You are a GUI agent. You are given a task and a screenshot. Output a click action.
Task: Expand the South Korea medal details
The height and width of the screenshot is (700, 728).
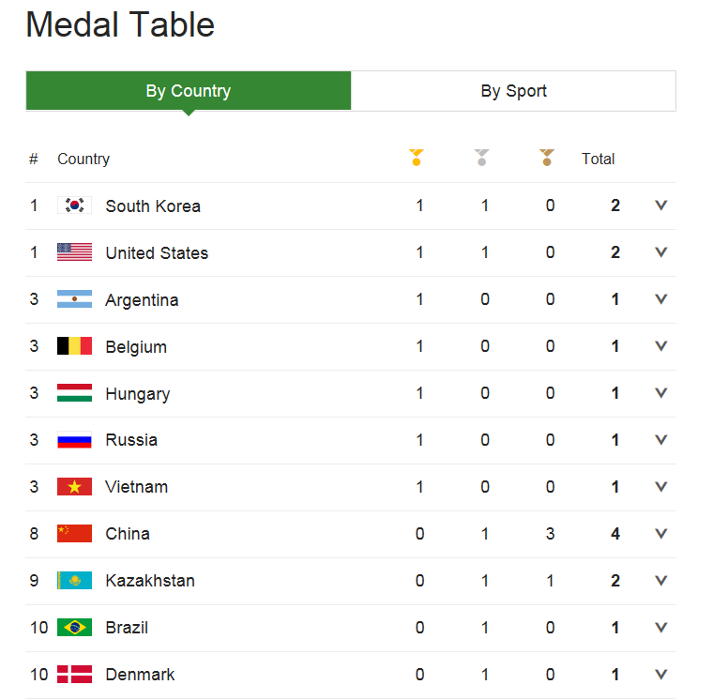[660, 205]
